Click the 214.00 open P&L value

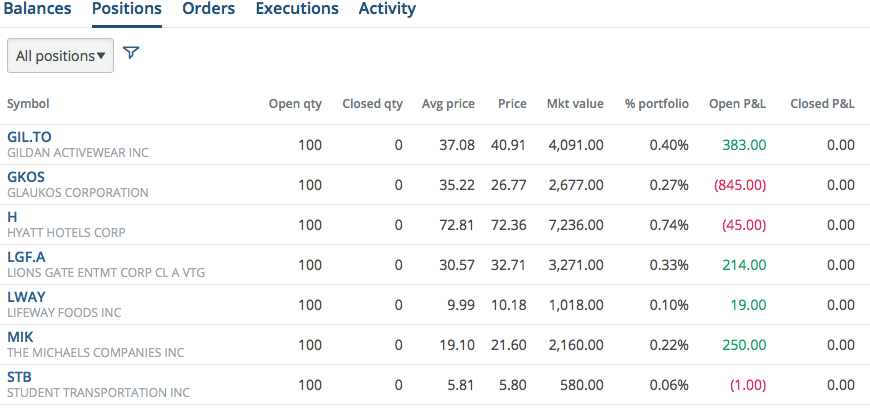(x=744, y=265)
